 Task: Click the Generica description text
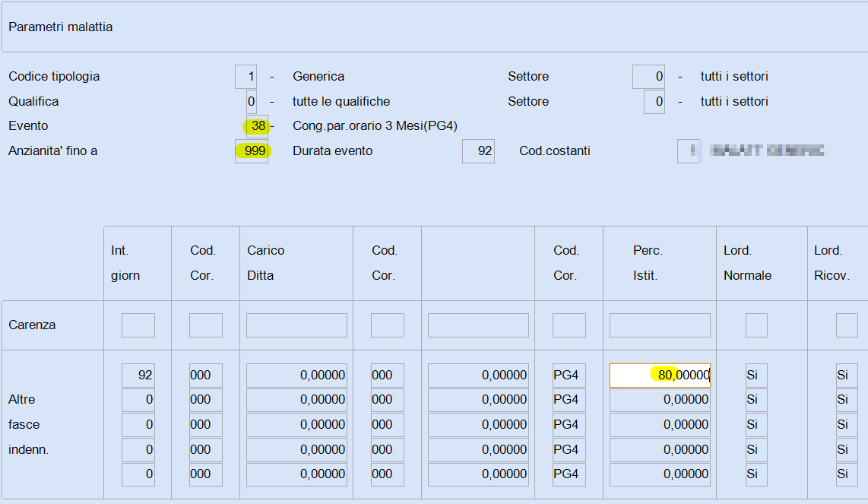(318, 77)
